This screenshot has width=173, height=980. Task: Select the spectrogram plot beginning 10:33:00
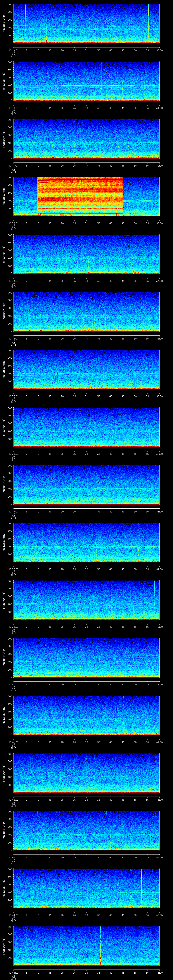[86, 254]
